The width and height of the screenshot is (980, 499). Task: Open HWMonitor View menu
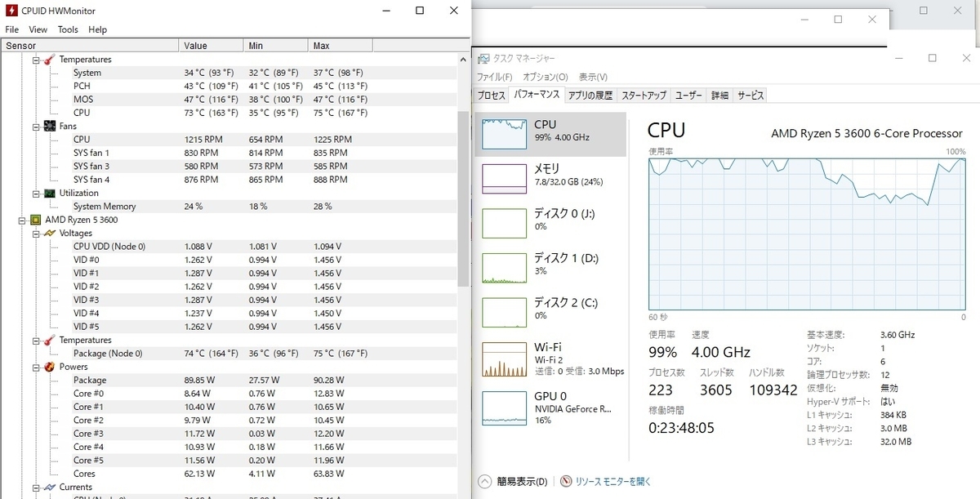[38, 29]
